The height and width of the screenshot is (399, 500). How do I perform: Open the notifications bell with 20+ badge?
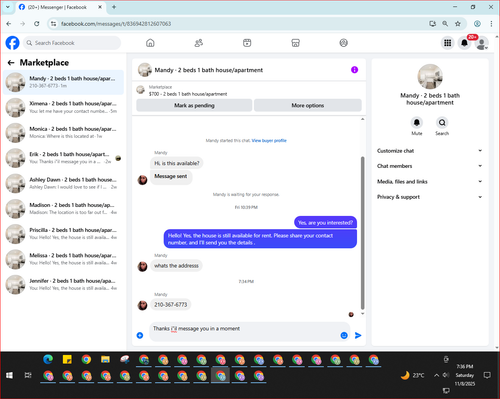pos(464,43)
